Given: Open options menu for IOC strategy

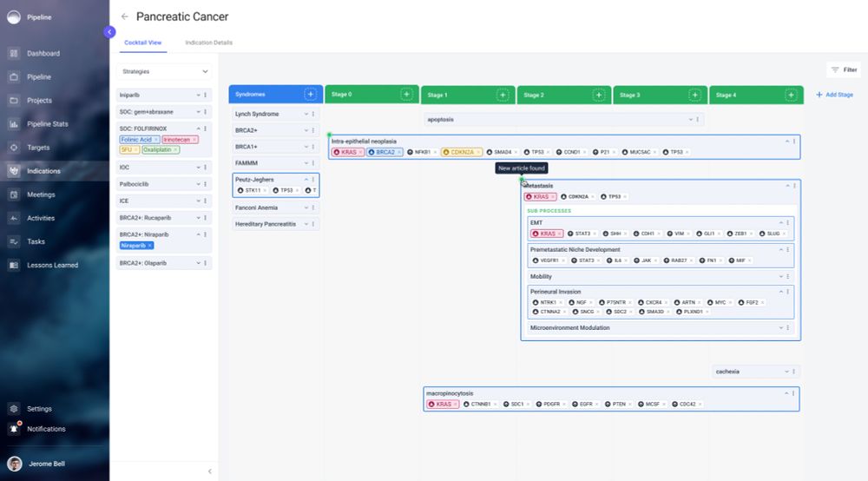Looking at the screenshot, I should coord(206,168).
